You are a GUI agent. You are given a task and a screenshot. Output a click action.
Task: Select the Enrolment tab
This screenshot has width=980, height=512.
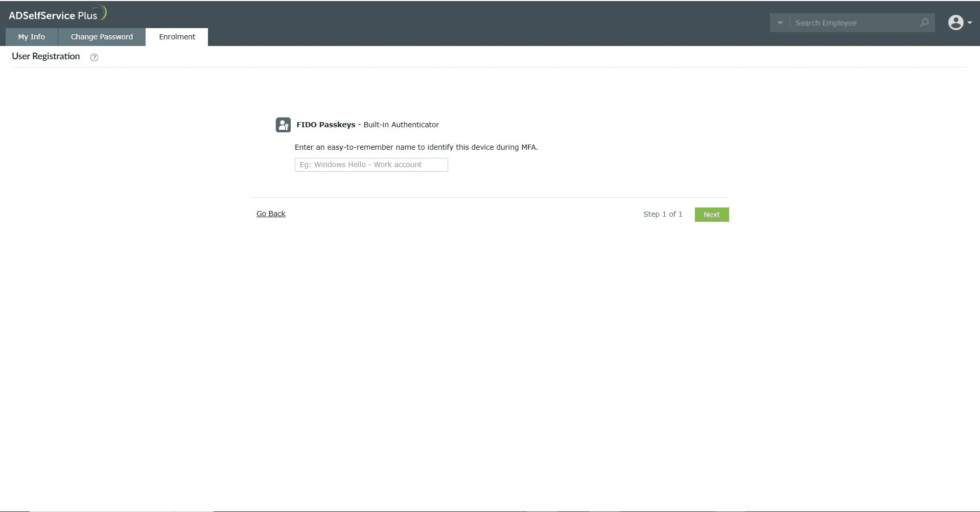(x=177, y=37)
